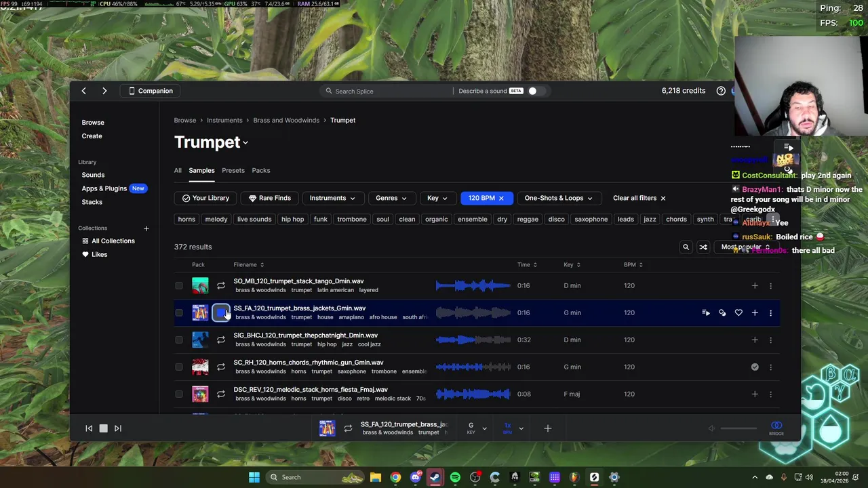The height and width of the screenshot is (488, 868).
Task: Adjust the volume slider in player bar
Action: tap(738, 428)
